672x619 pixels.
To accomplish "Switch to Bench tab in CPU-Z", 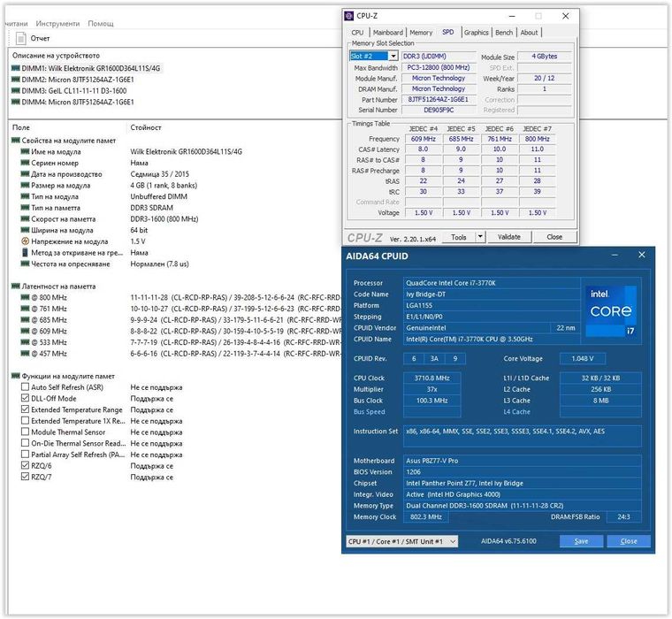I will click(504, 33).
